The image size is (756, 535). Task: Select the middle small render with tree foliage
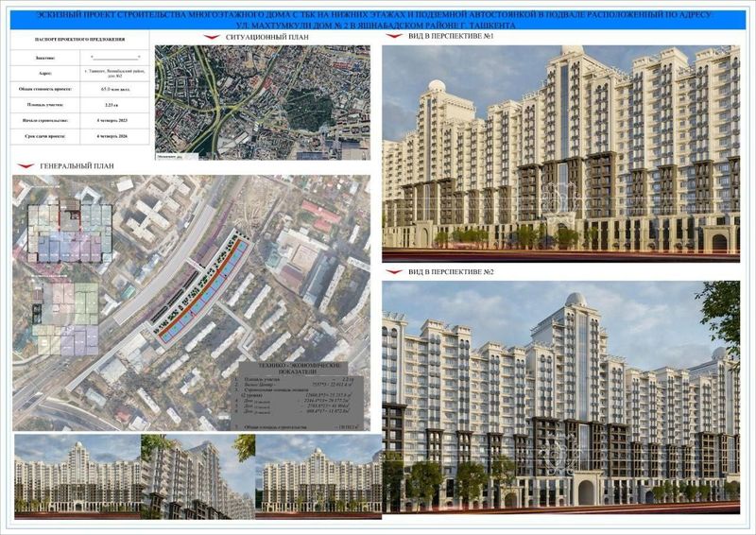tap(198, 476)
